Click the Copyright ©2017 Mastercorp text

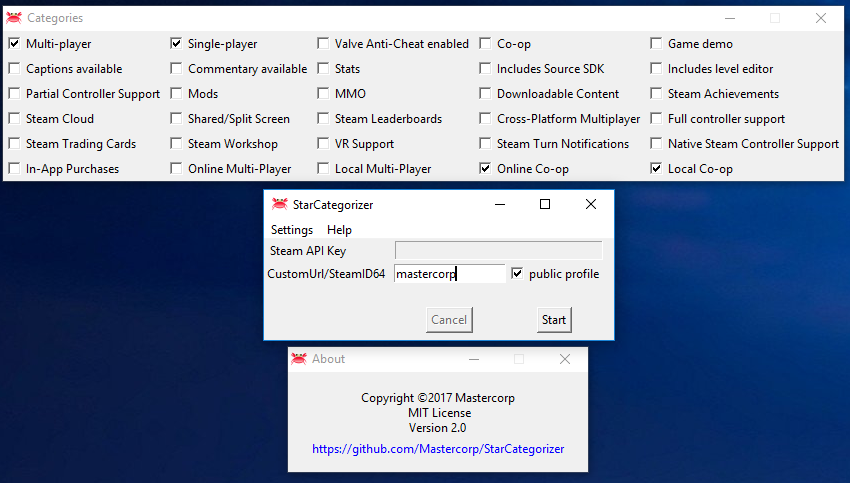438,398
